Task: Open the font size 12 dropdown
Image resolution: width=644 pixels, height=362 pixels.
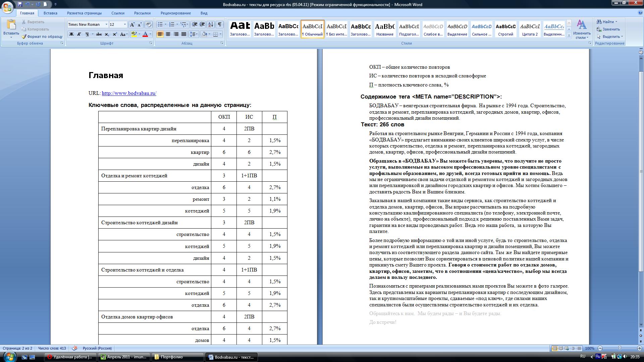Action: tap(125, 24)
